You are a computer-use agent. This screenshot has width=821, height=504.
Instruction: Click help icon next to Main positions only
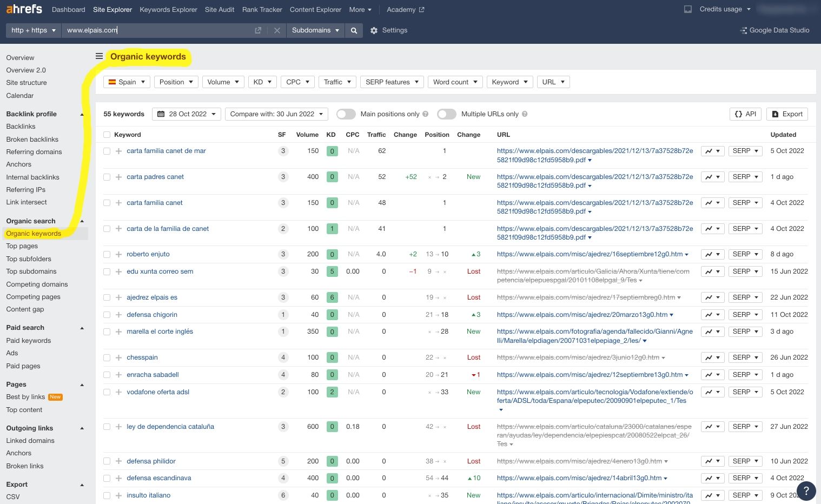pyautogui.click(x=426, y=114)
